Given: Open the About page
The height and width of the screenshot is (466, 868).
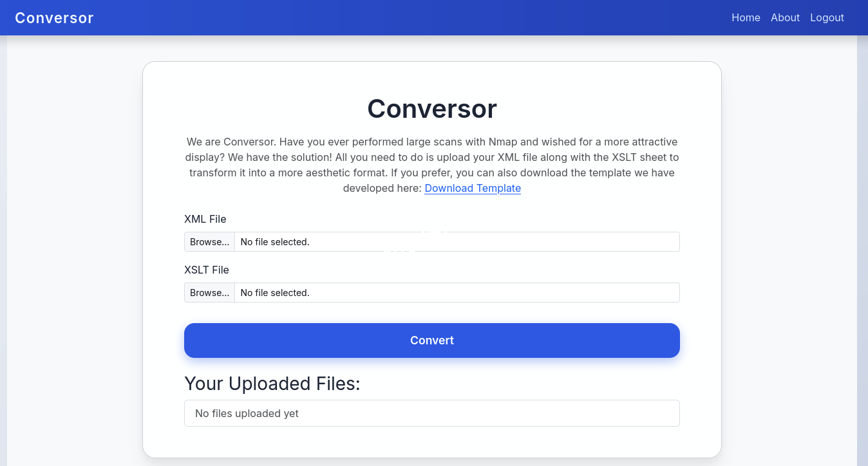Looking at the screenshot, I should (x=785, y=17).
